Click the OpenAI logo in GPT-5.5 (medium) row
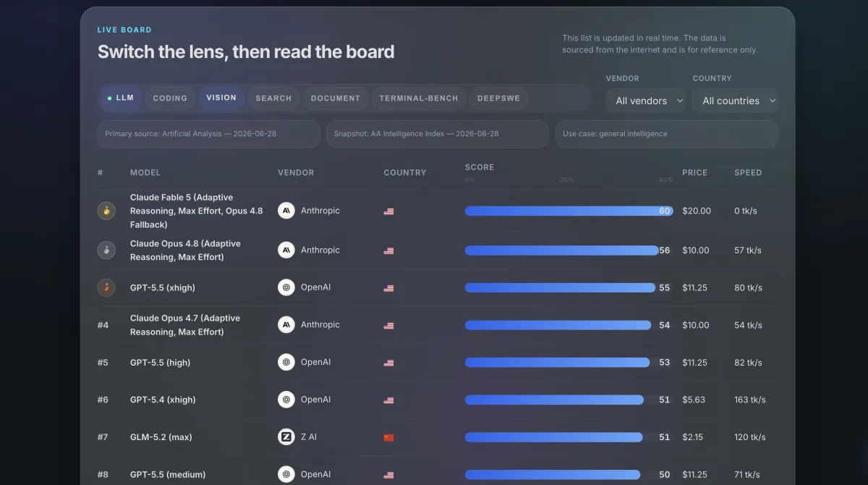This screenshot has width=868, height=485. [x=286, y=474]
